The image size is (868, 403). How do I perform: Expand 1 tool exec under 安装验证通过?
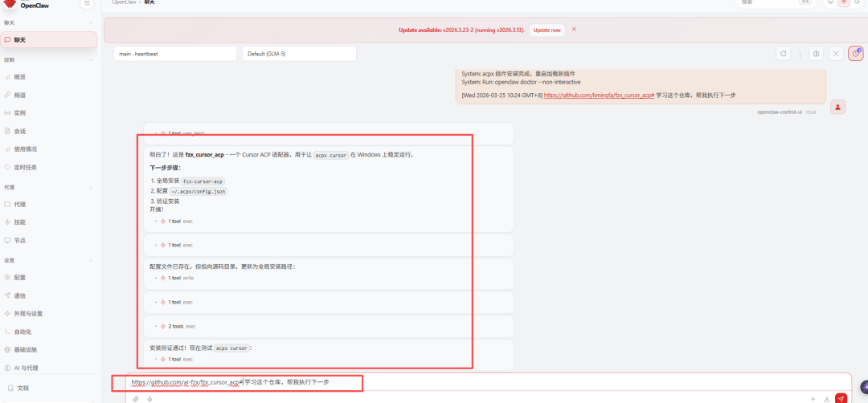174,360
